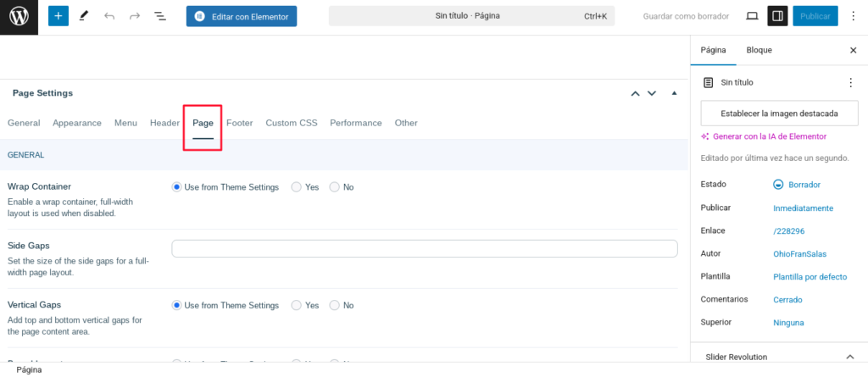Toggle the settings sidebar icon

[777, 16]
